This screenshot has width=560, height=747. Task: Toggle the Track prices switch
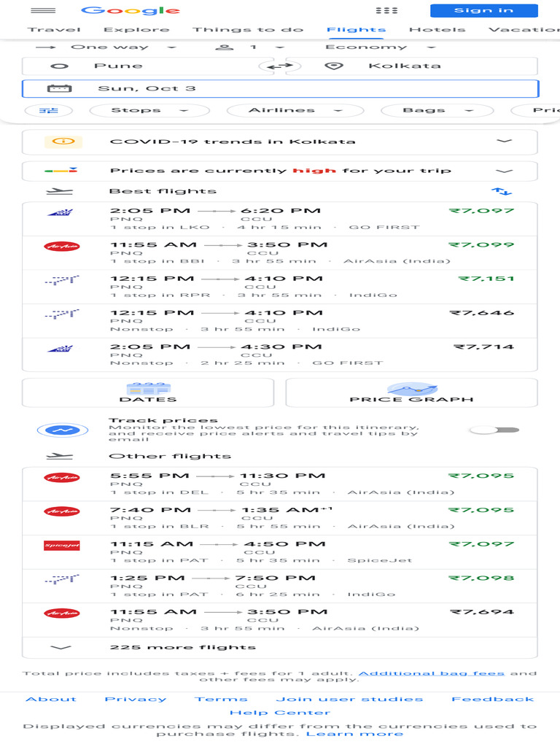[x=494, y=430]
